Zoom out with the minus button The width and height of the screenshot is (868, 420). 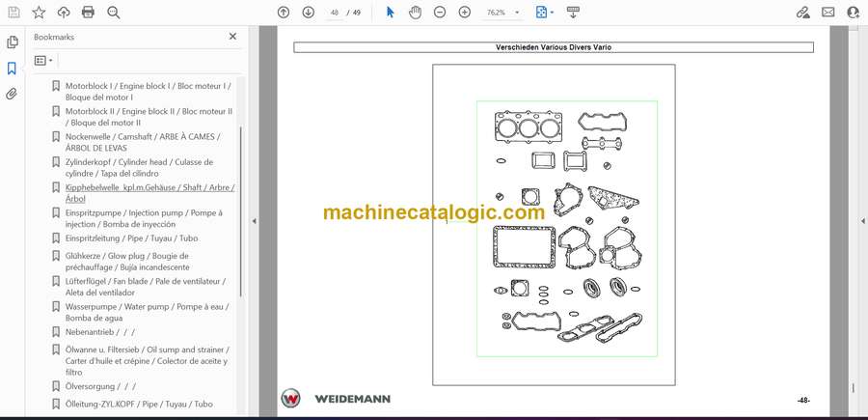point(440,13)
